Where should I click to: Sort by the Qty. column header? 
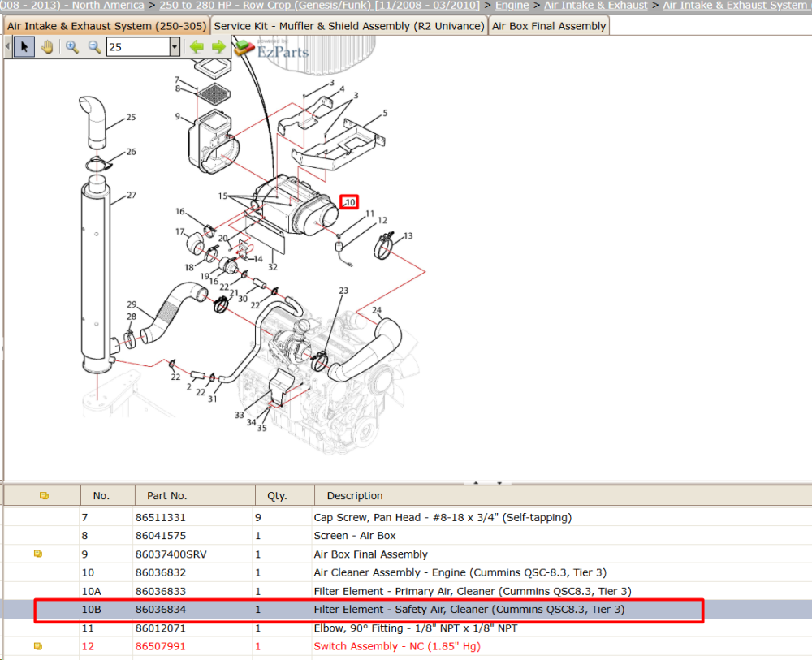(284, 495)
